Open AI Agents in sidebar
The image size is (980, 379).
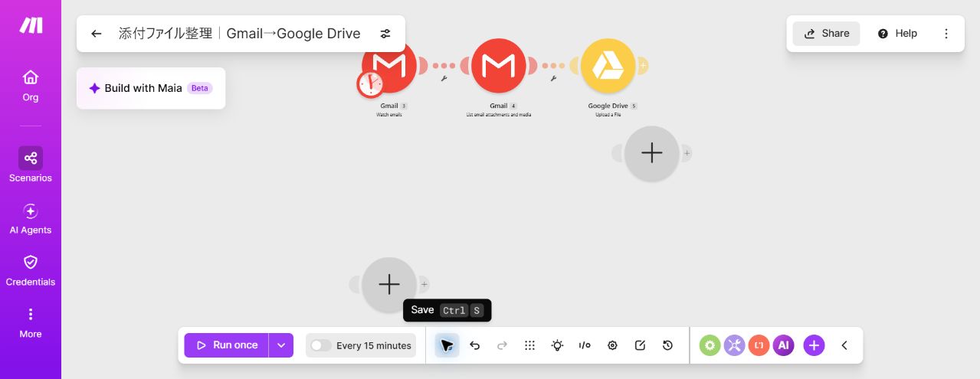[x=31, y=218]
